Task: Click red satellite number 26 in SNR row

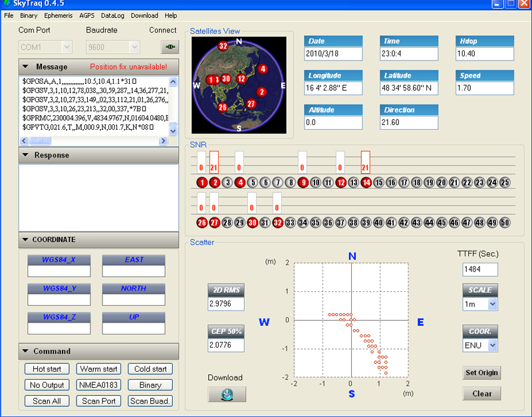Action: 202,223
